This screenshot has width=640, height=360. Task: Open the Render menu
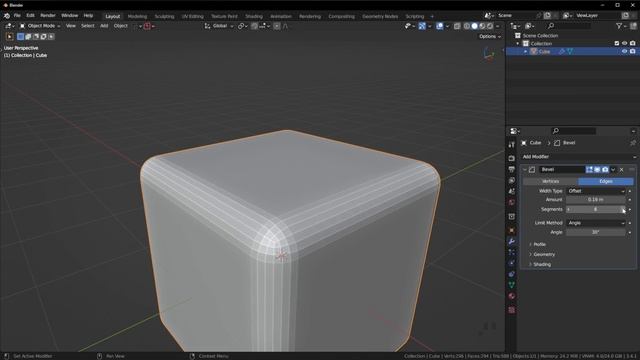coord(48,16)
